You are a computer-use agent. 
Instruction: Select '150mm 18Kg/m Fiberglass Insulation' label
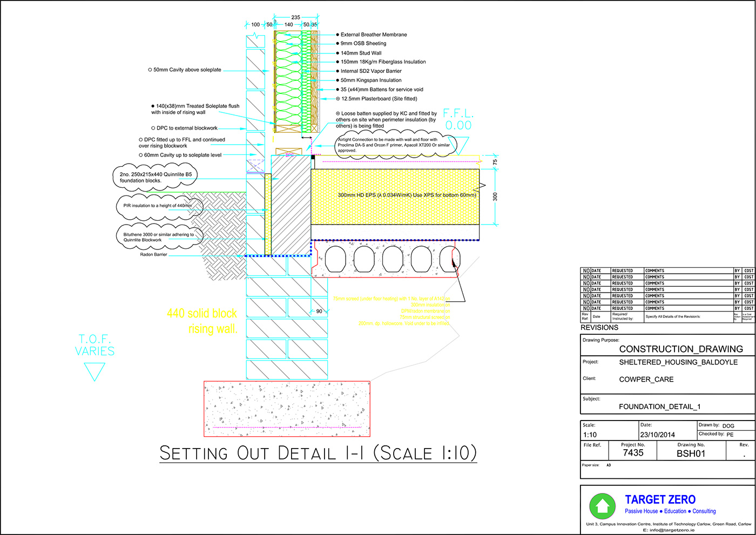click(x=383, y=62)
